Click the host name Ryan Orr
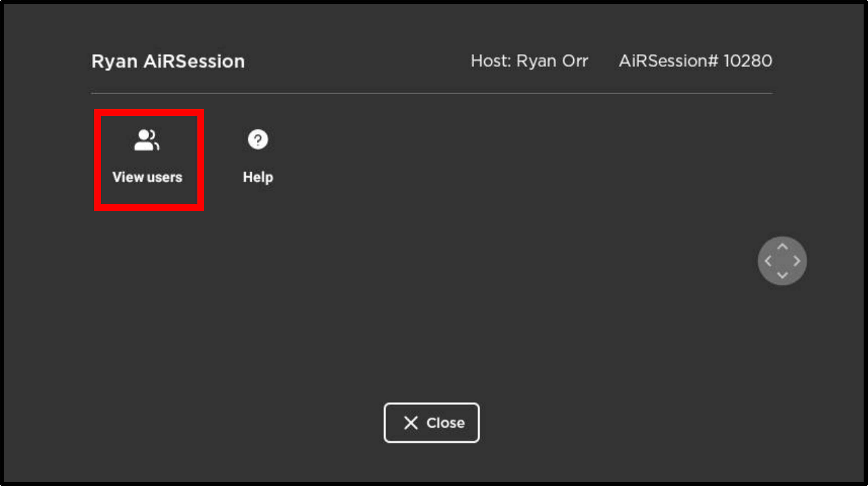 [x=552, y=61]
